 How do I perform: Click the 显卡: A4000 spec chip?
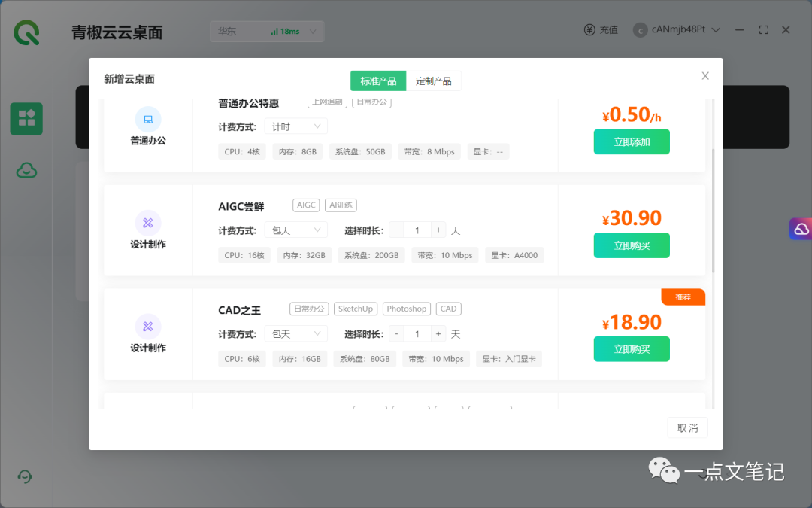click(514, 255)
